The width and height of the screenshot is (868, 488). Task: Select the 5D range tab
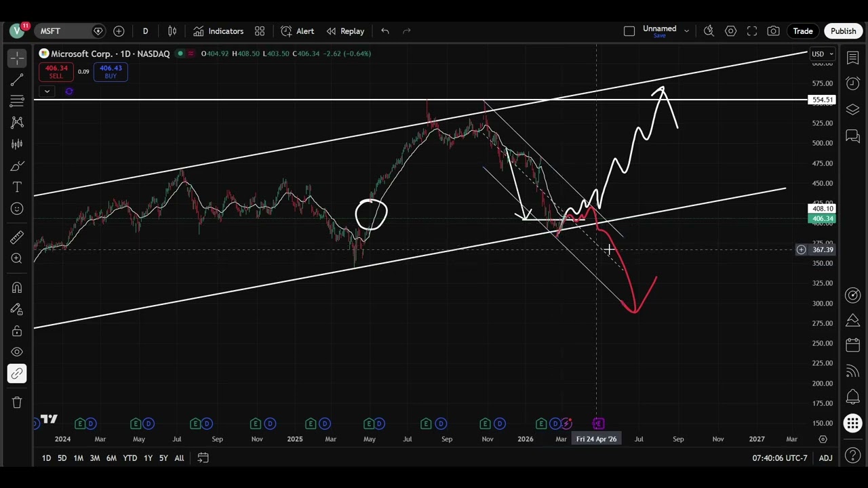tap(62, 458)
